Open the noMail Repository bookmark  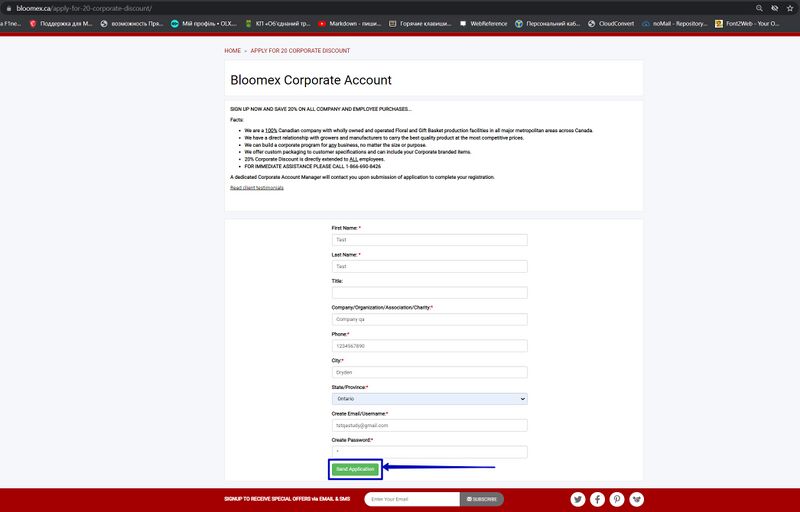point(675,23)
